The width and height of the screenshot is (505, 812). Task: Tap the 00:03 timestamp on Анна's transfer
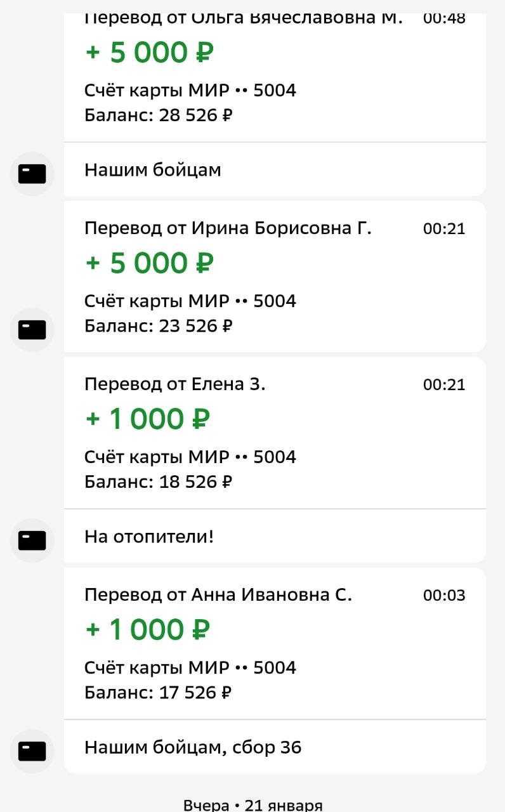pyautogui.click(x=444, y=595)
